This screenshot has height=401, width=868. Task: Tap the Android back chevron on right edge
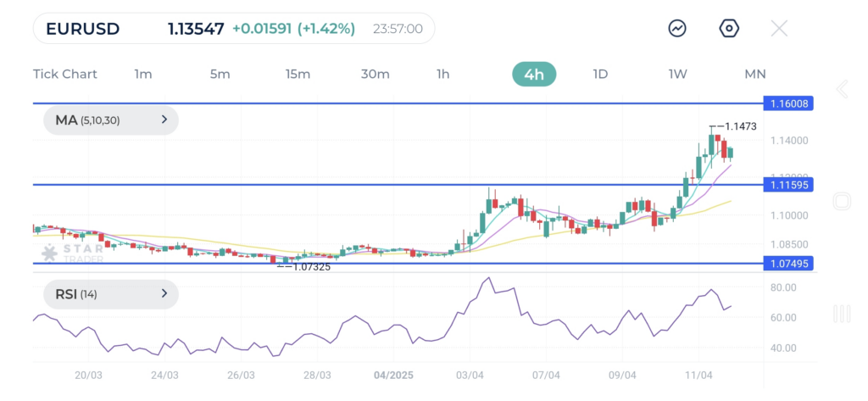point(842,89)
